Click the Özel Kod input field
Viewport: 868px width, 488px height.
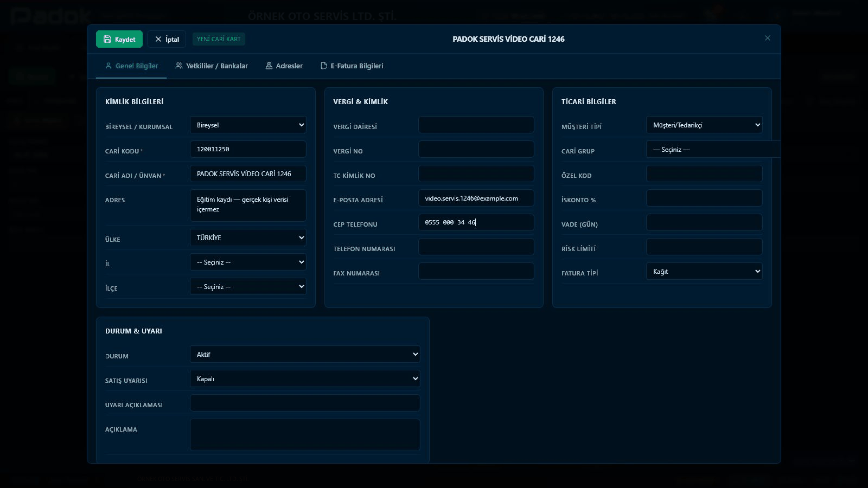tap(704, 174)
